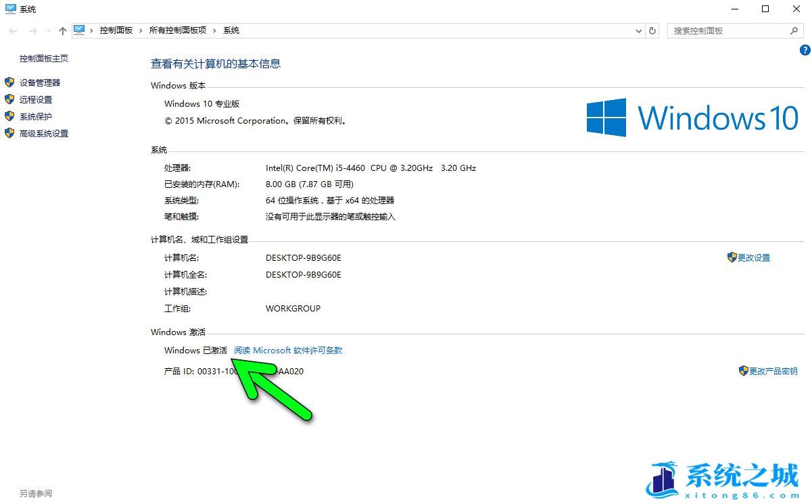Click the shield icon next to 更改产品密钥
The width and height of the screenshot is (812, 504).
744,371
